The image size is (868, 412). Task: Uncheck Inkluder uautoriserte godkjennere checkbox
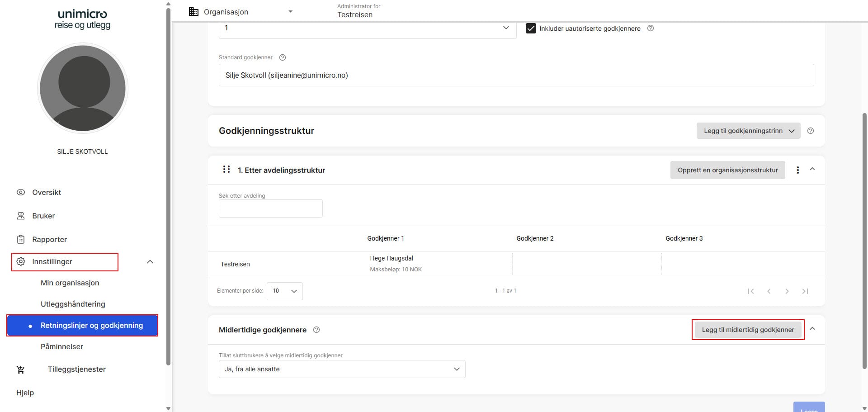coord(531,28)
